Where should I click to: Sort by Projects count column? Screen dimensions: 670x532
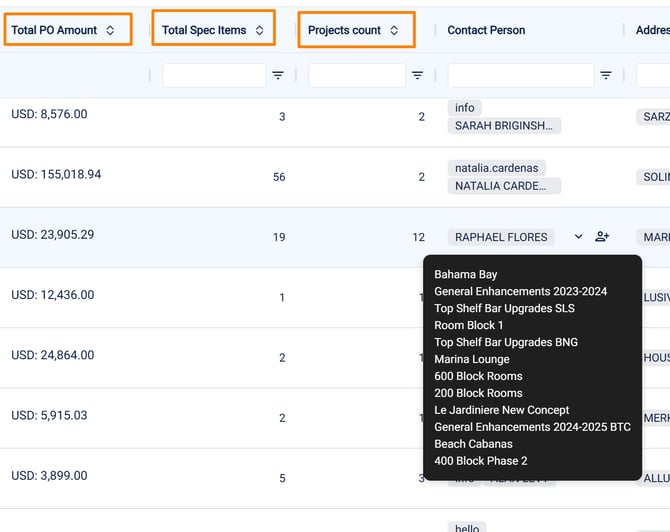pyautogui.click(x=394, y=30)
